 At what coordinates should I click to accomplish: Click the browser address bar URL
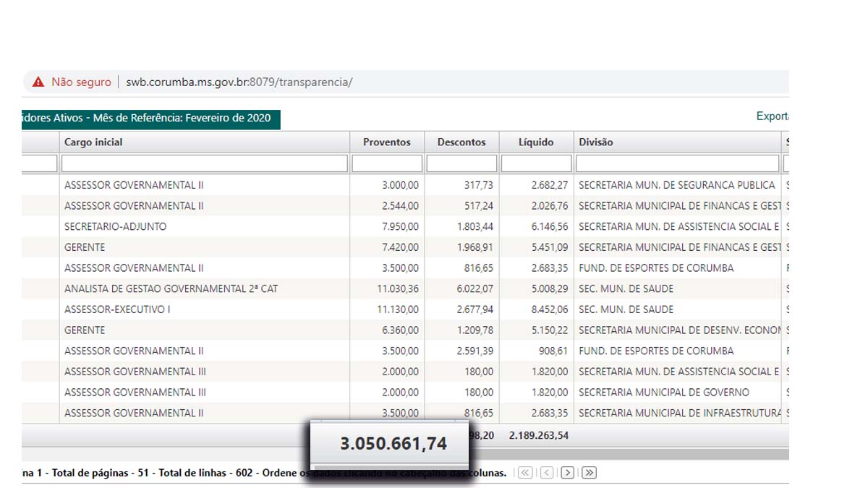coord(239,82)
